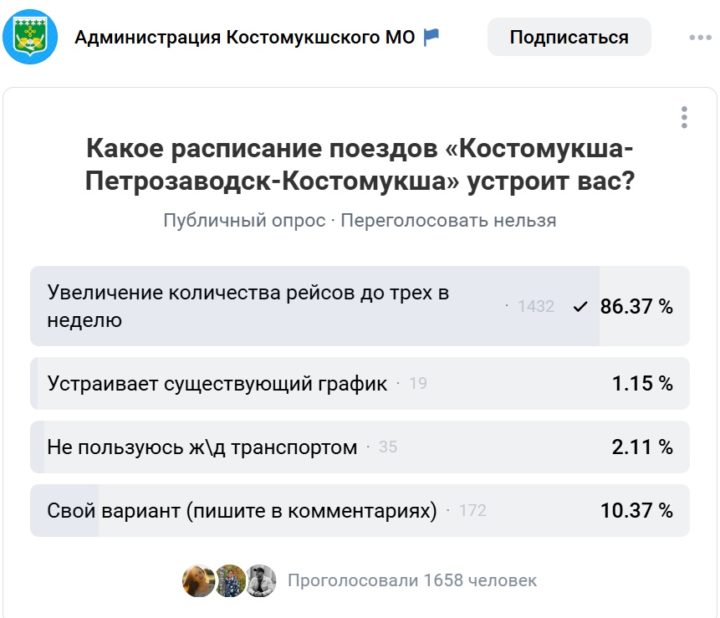Open the vertical three-dot poll options menu
This screenshot has height=618, width=720.
(684, 117)
